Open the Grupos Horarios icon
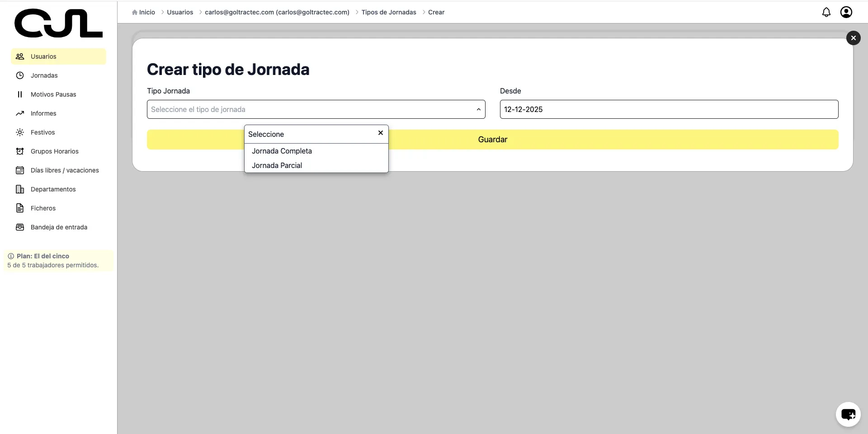This screenshot has height=434, width=868. 20,151
